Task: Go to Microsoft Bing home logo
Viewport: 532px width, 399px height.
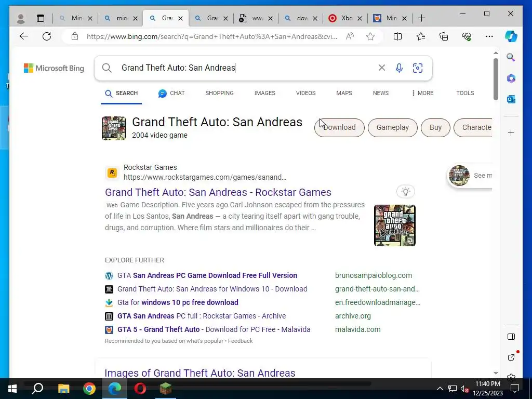Action: click(x=54, y=68)
